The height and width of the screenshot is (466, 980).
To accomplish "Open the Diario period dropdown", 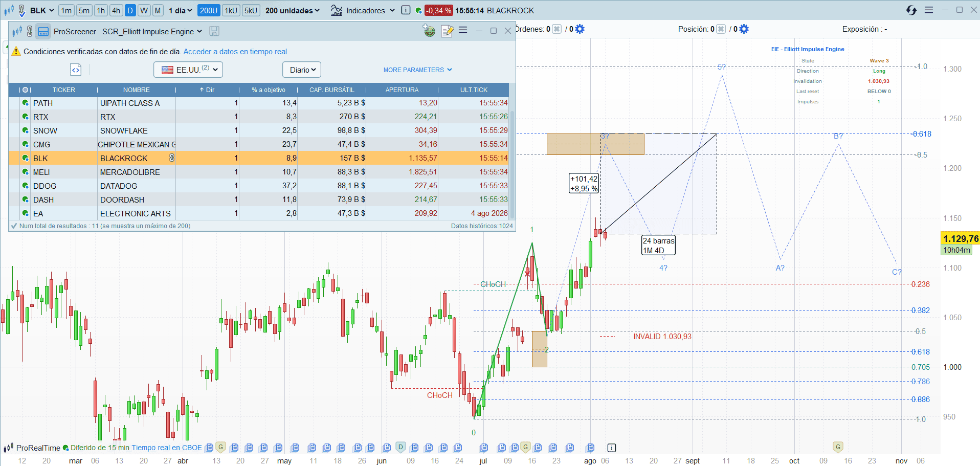I will (x=302, y=70).
